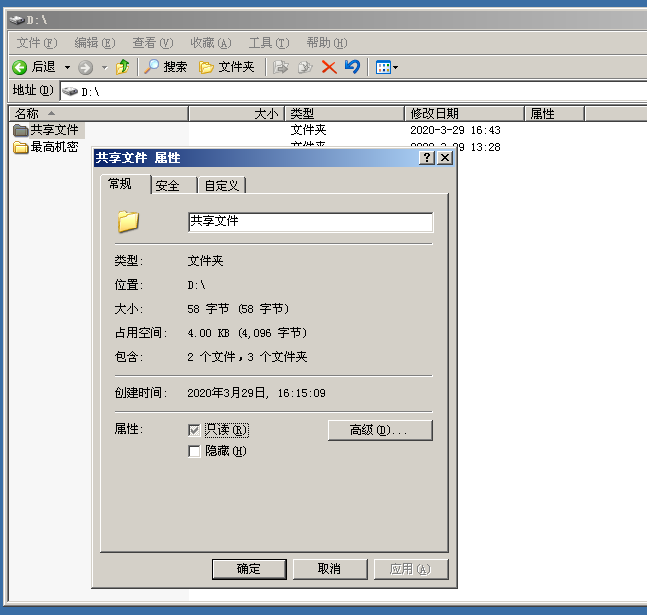Screen dimensions: 647x615
Task: Toggle the 只读 read-only checkbox
Action: (x=194, y=430)
